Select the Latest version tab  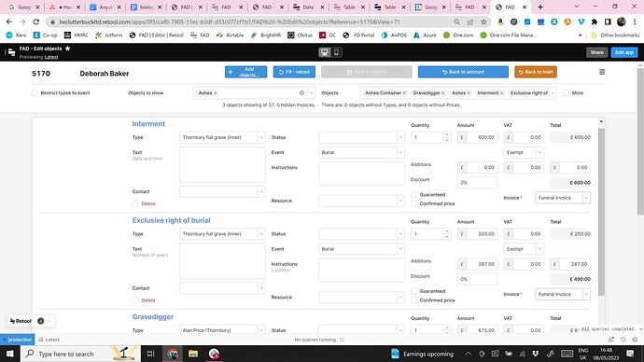tap(49, 340)
